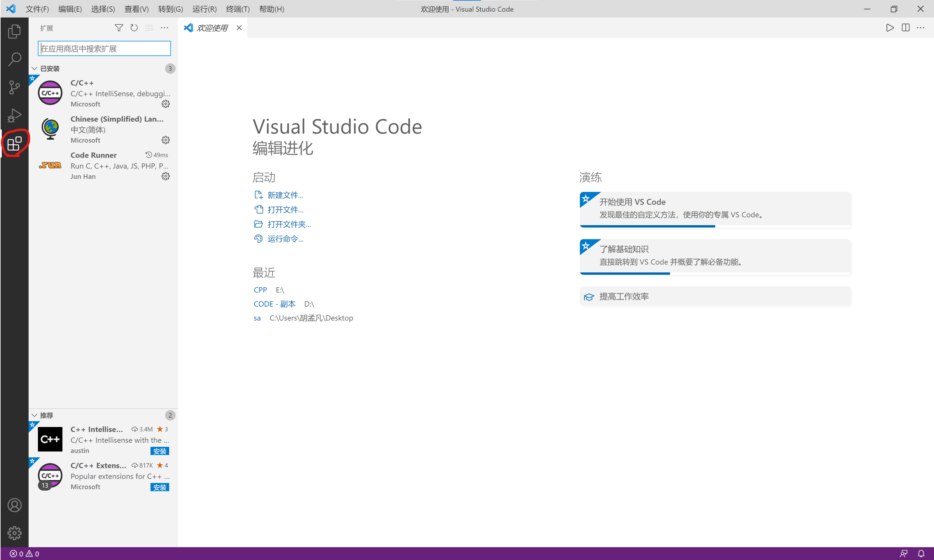Viewport: 934px width, 560px height.
Task: Open the recent CPP folder link
Action: (260, 290)
